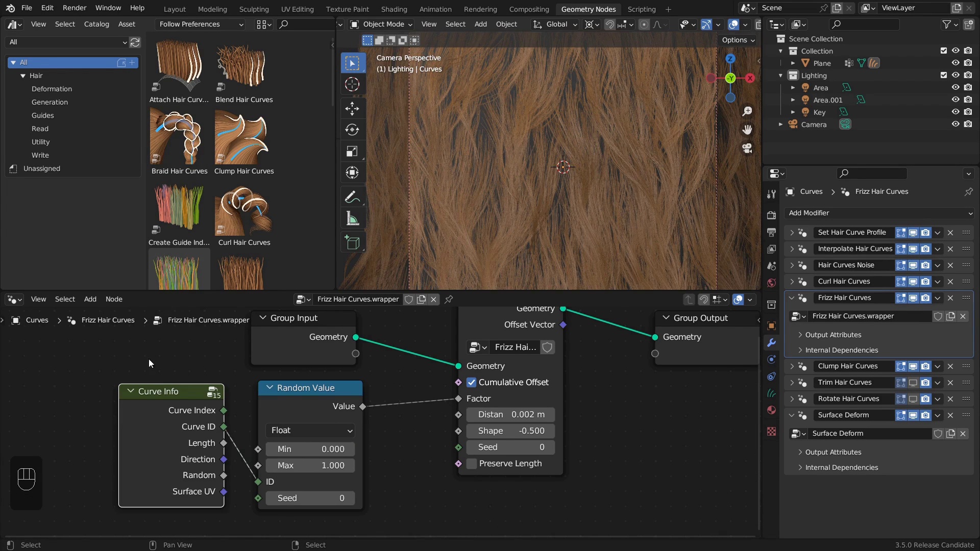Screen dimensions: 980x551
Task: Click the Max value slider field
Action: click(x=310, y=466)
